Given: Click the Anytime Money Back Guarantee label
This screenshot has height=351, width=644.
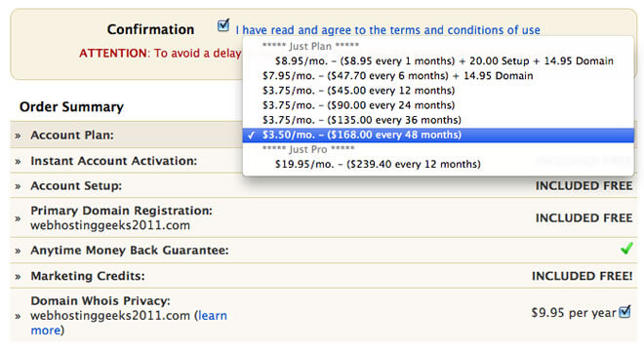Looking at the screenshot, I should tap(130, 251).
